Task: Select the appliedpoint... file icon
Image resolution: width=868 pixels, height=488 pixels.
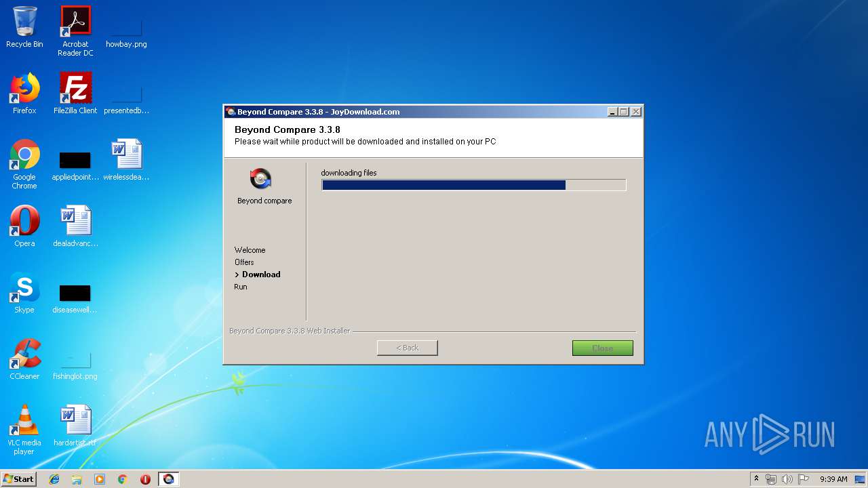Action: pyautogui.click(x=75, y=164)
